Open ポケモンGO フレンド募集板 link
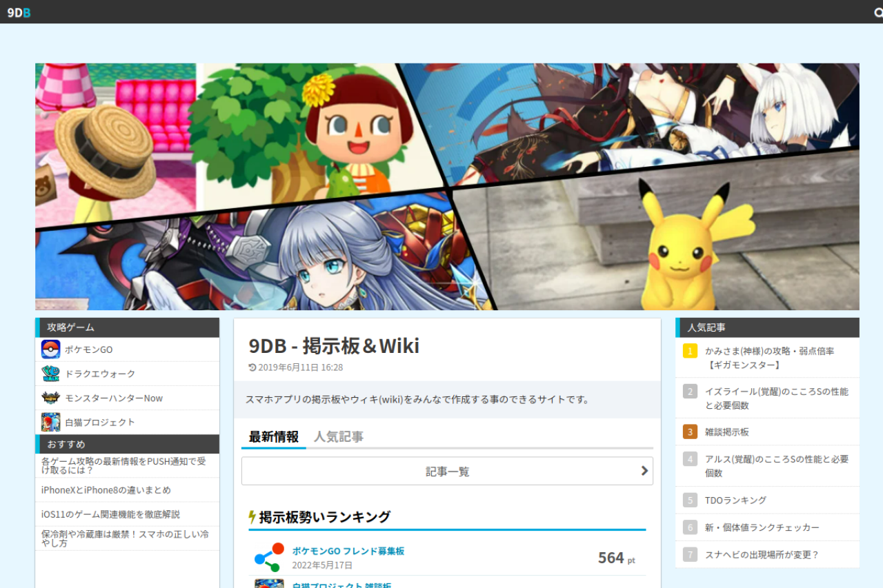Screen dimensions: 883x588 tap(348, 551)
